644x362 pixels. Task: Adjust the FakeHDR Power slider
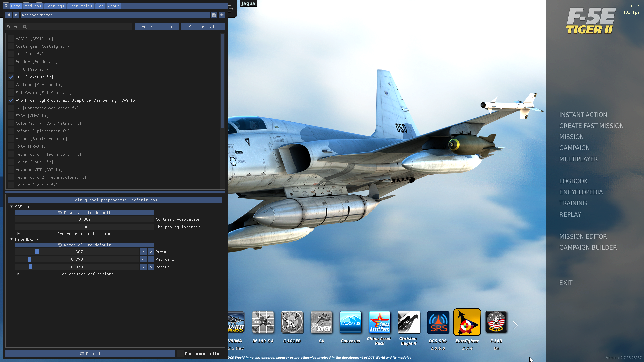[77, 252]
